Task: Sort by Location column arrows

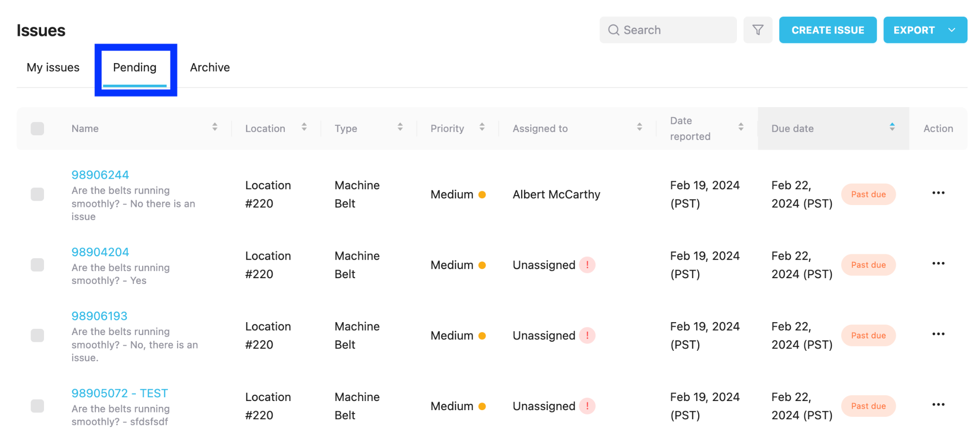Action: point(304,127)
